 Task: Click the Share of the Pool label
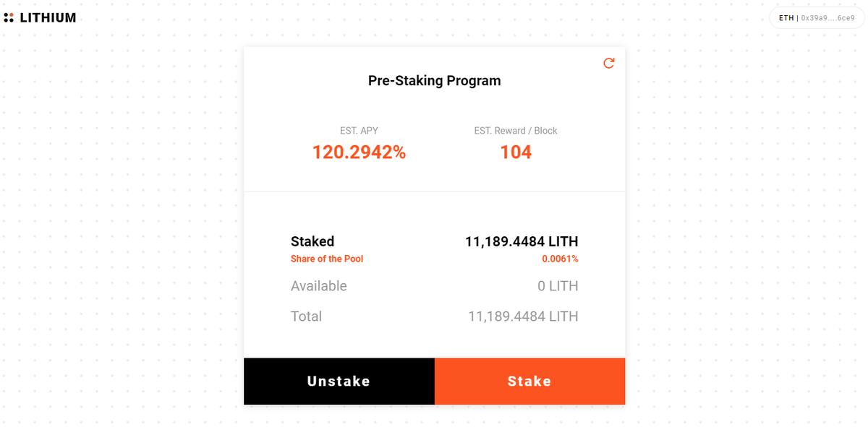coord(327,259)
